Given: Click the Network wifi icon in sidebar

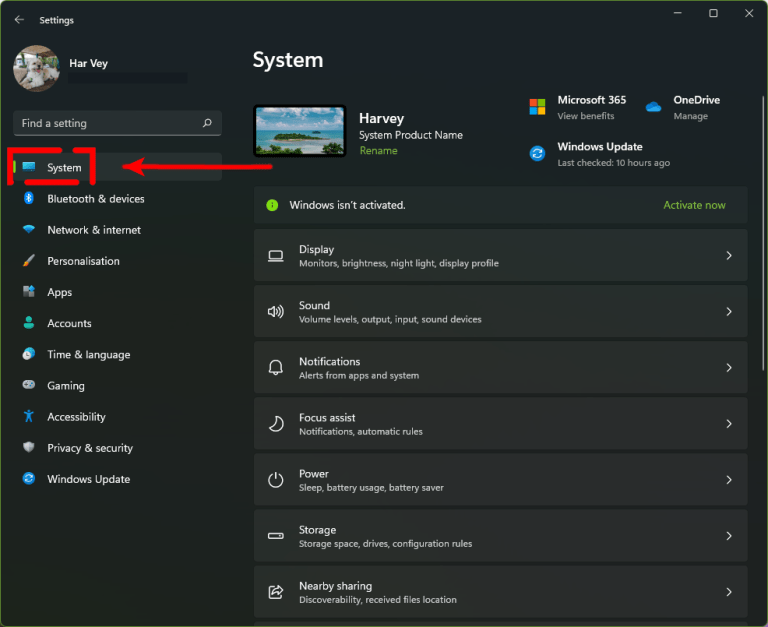Looking at the screenshot, I should click(x=29, y=229).
